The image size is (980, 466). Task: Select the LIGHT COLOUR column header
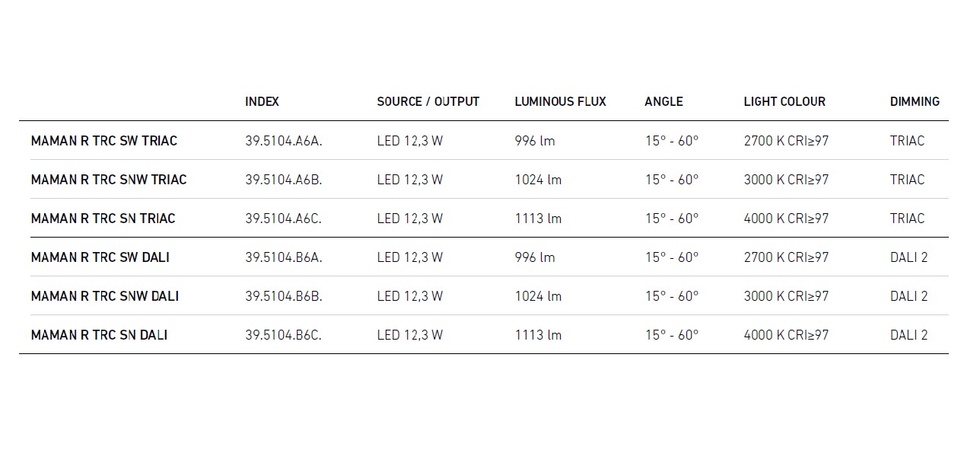(x=784, y=101)
